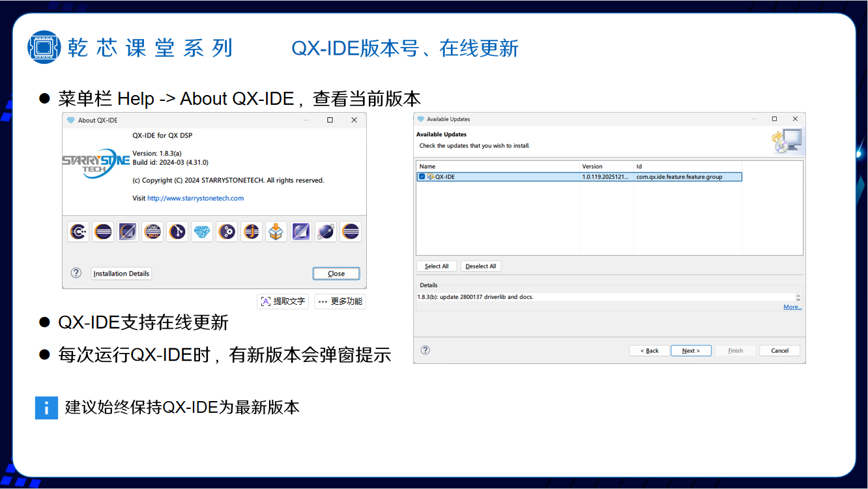The height and width of the screenshot is (489, 868).
Task: Close About QX-IDE with the X button
Action: tap(354, 120)
